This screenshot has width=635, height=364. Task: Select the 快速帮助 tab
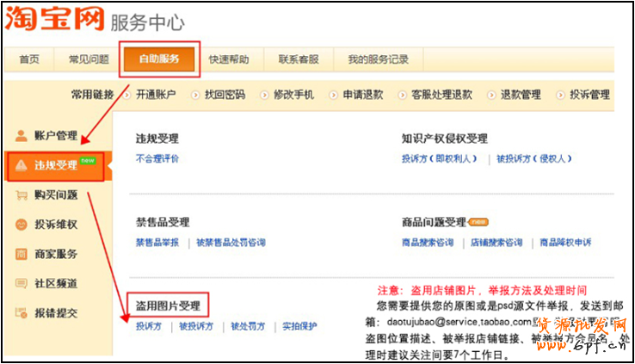(x=229, y=59)
